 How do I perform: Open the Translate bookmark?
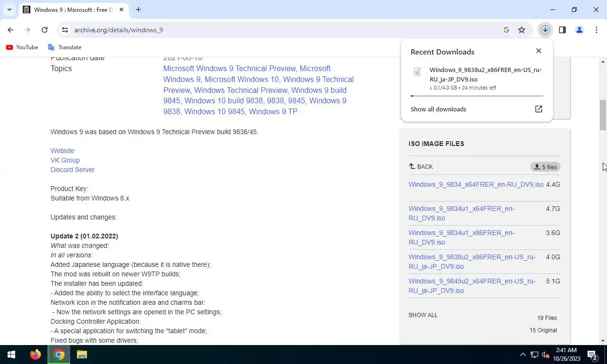[64, 47]
